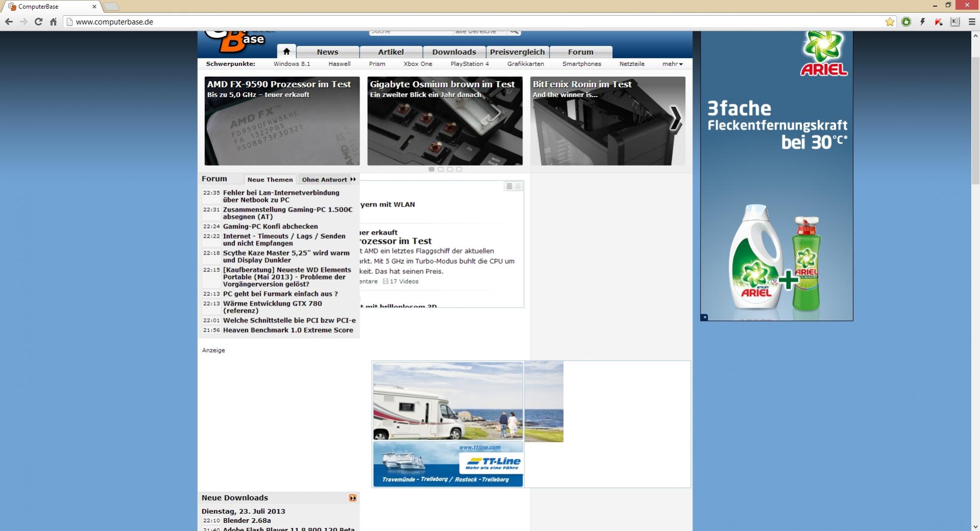Screen dimensions: 980x531
Task: Click the lightning bolt extension icon
Action: (x=922, y=21)
